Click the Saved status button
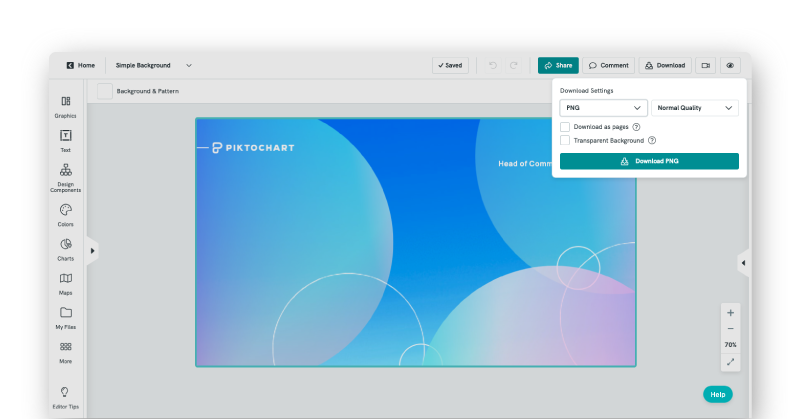 coord(450,65)
